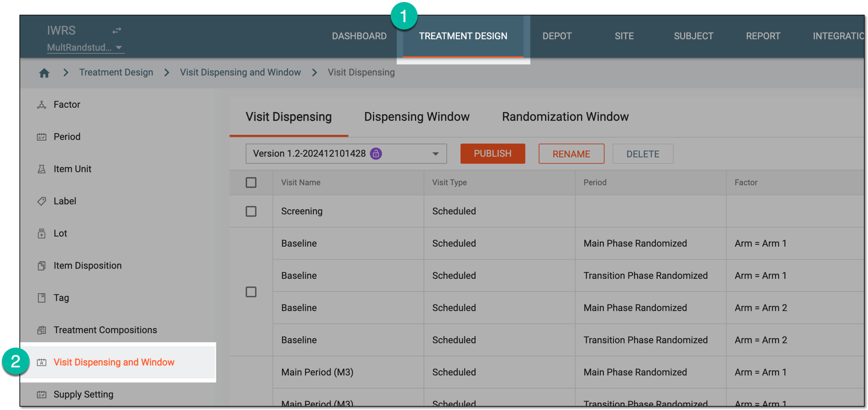Screen dimensions: 868x410
Task: Click the swap arrows icon next to IWRS
Action: pos(117,31)
